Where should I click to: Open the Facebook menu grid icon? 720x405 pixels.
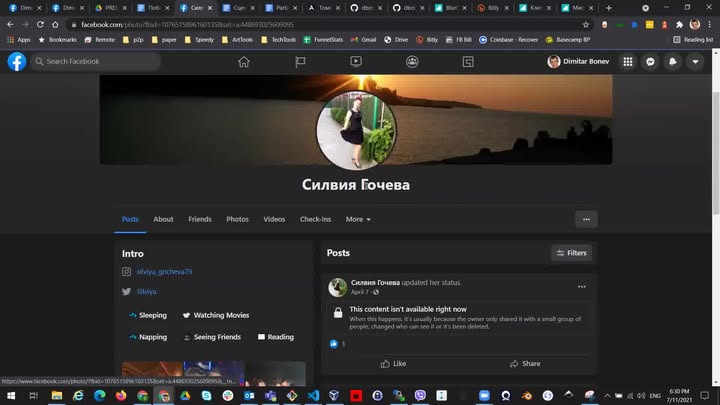(x=628, y=62)
